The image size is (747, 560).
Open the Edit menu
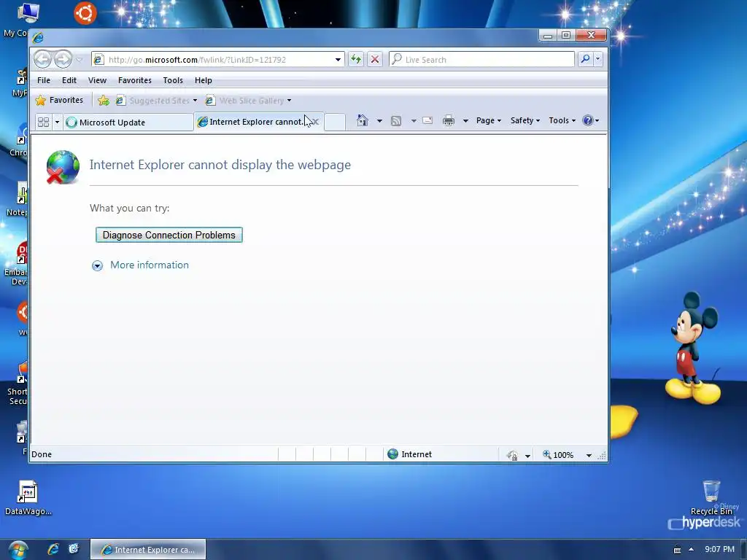pos(69,80)
